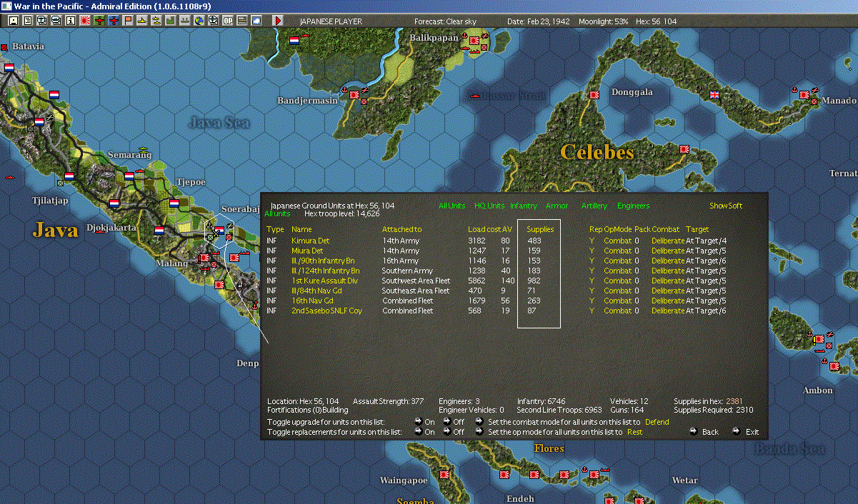Screen dimensions: 858x504
Task: Sort by the Load cost column header
Action: tap(484, 229)
